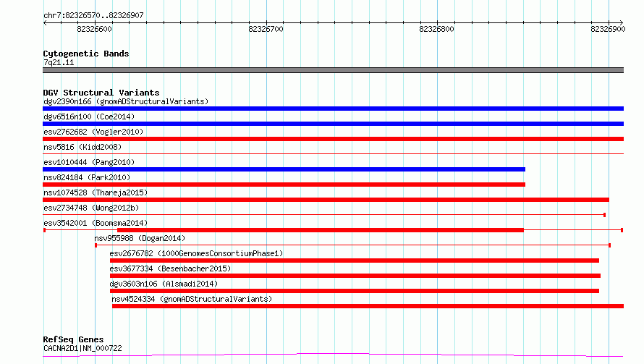The image size is (644, 364).
Task: Click the gray 7q21.11 cytogenetic band bar
Action: [x=333, y=70]
